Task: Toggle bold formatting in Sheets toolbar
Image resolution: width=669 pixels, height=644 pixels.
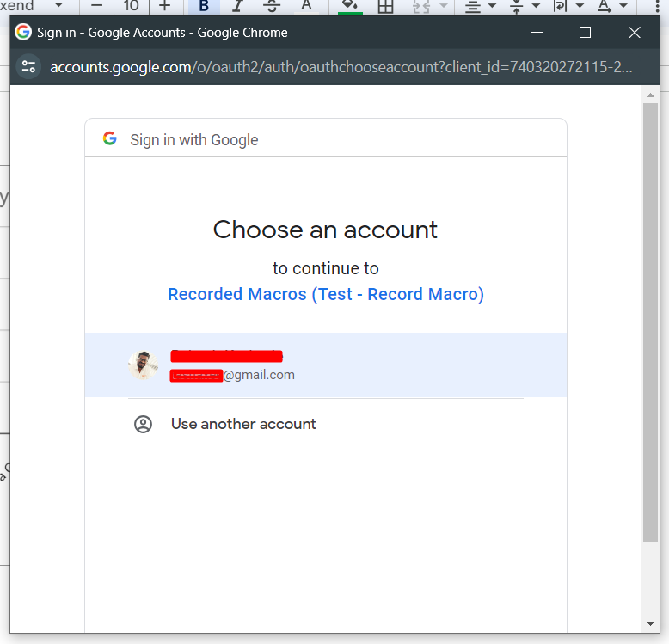Action: [204, 6]
